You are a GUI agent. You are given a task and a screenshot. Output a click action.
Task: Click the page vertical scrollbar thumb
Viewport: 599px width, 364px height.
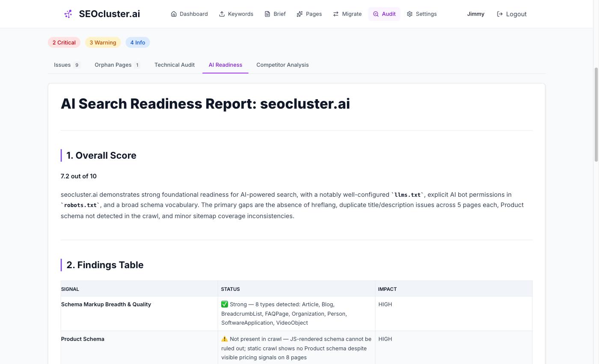(596, 114)
